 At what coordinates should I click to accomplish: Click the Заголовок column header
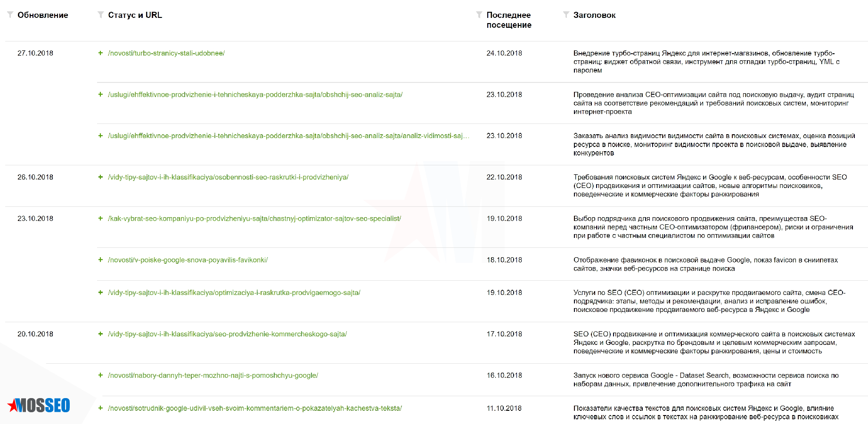tap(594, 15)
